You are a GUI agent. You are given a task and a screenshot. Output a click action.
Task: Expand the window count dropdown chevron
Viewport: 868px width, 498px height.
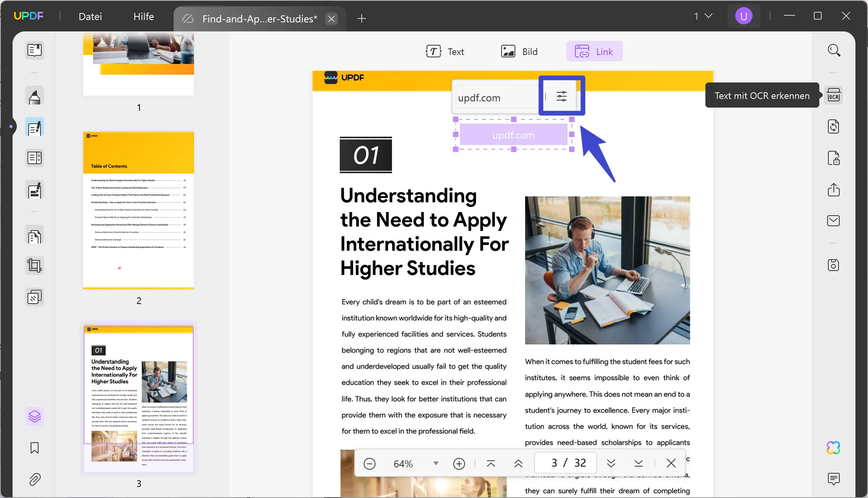pos(708,16)
